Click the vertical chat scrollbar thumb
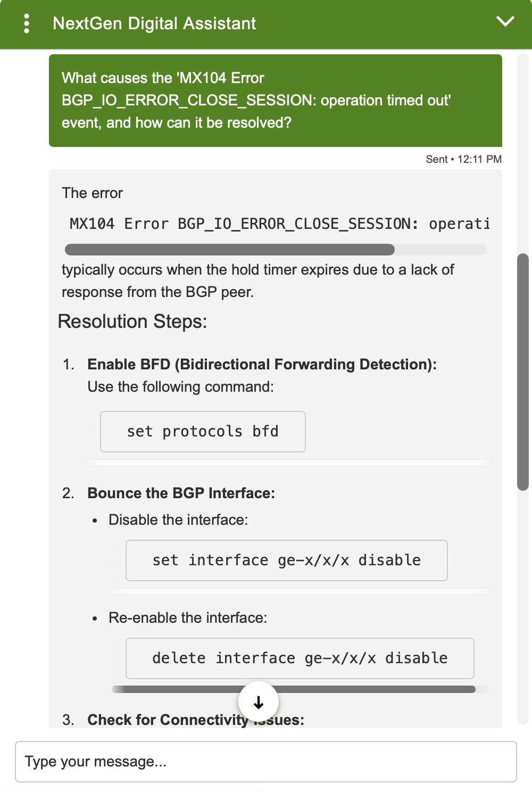 click(x=523, y=372)
